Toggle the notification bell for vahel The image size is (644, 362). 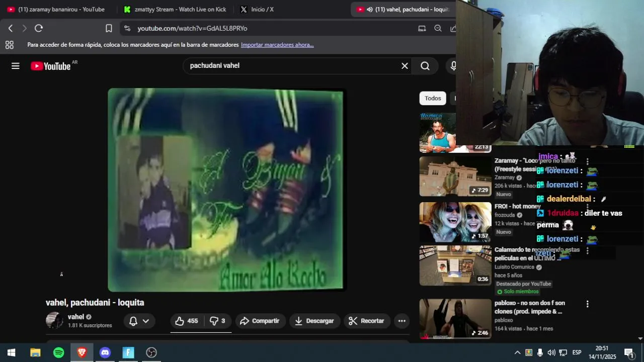pyautogui.click(x=133, y=321)
